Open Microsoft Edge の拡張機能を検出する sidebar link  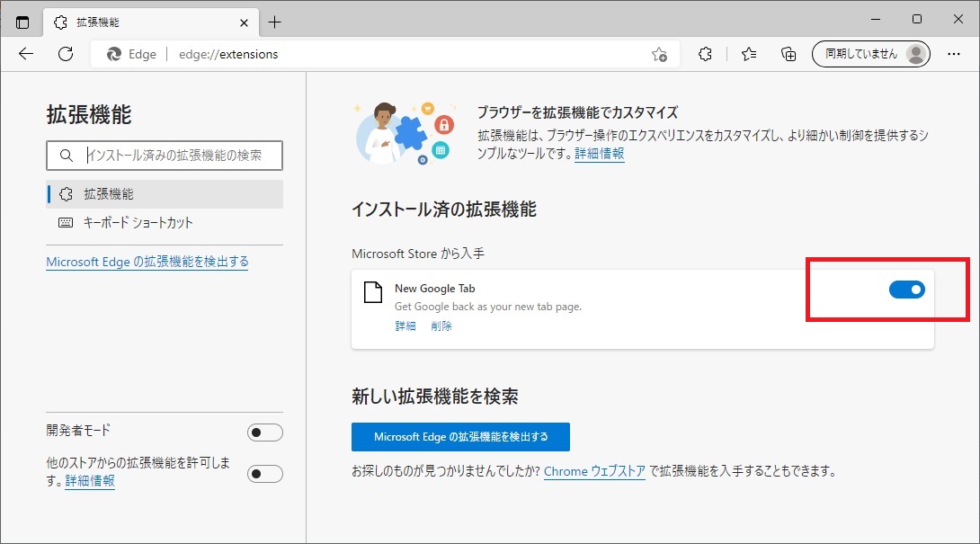[147, 262]
